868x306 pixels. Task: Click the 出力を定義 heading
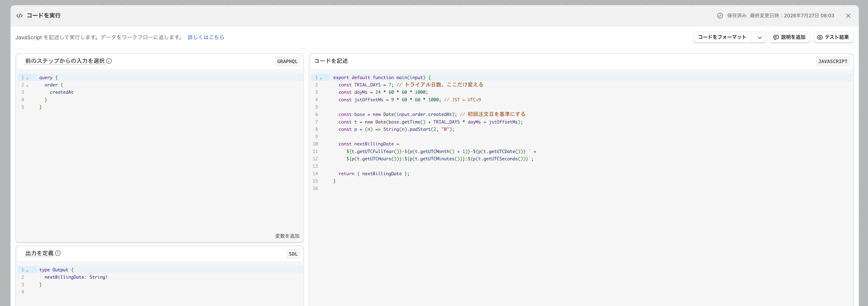(39, 253)
